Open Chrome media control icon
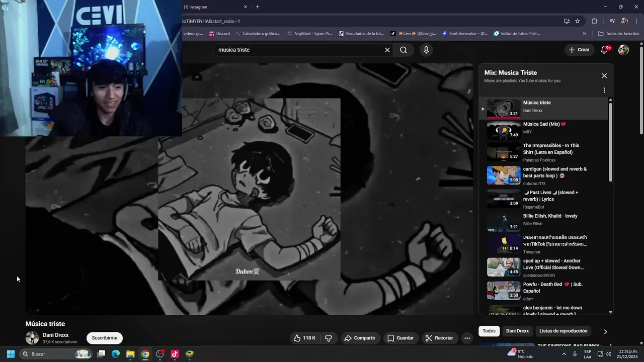Viewport: 644px width, 362px height. click(x=612, y=21)
